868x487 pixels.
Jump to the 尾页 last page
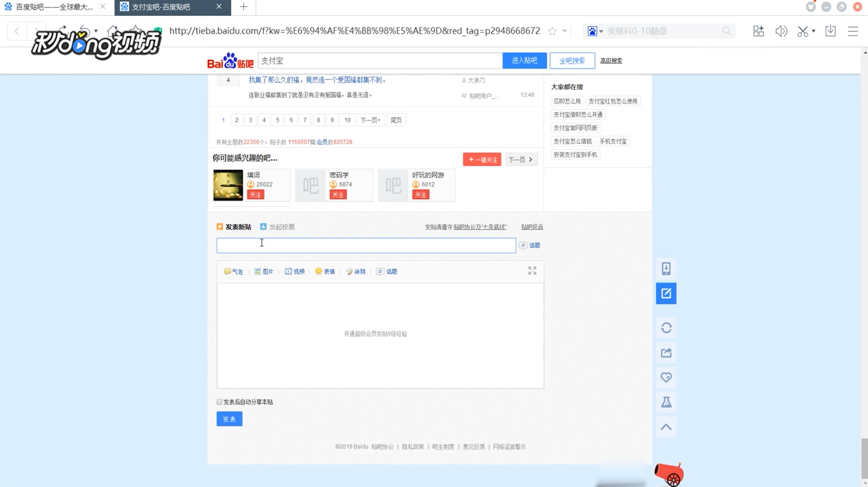click(x=396, y=120)
